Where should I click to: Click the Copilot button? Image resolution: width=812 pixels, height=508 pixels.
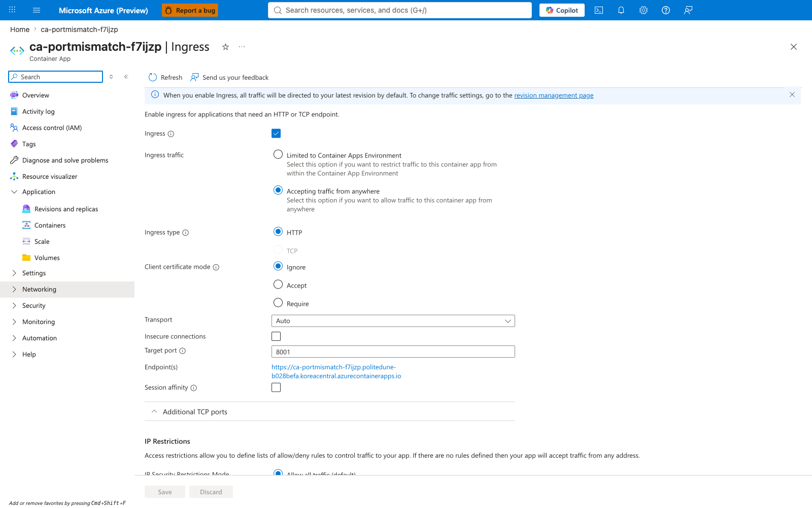(562, 10)
